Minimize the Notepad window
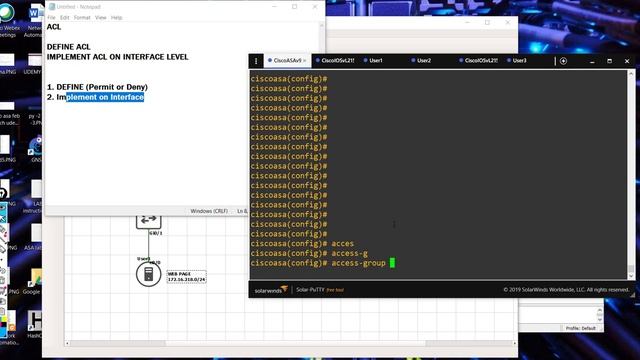Image resolution: width=640 pixels, height=360 pixels. [274, 7]
